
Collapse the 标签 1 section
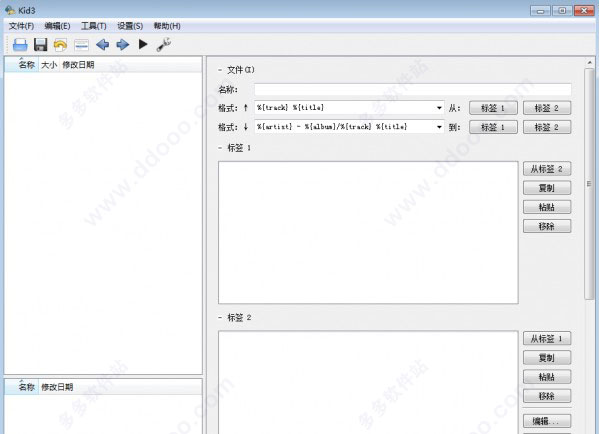220,148
